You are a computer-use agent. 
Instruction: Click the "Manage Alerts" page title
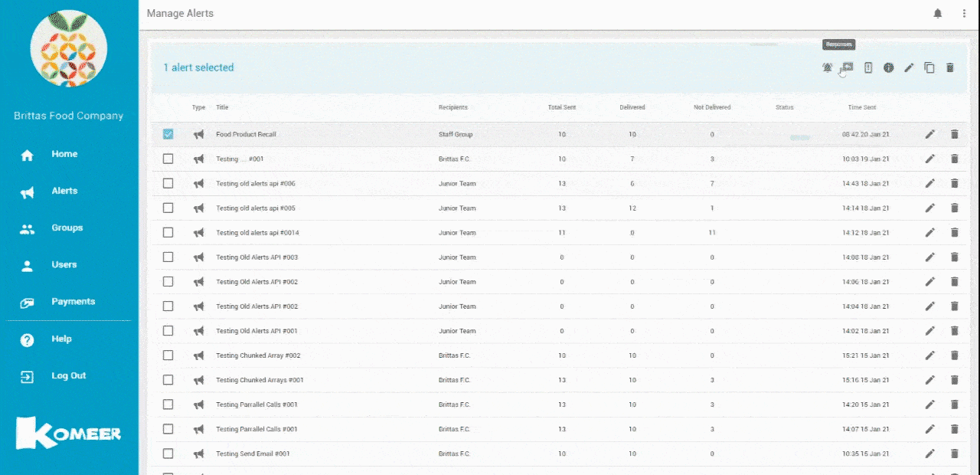[x=180, y=14]
